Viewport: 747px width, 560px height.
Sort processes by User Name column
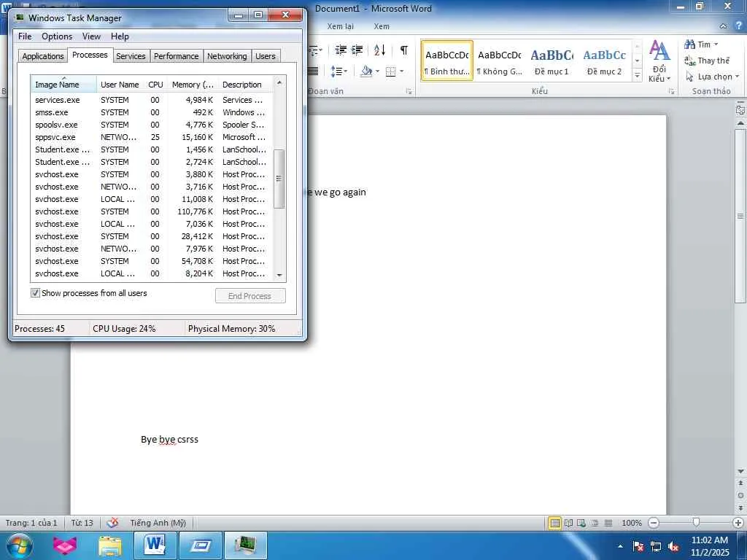pos(120,85)
